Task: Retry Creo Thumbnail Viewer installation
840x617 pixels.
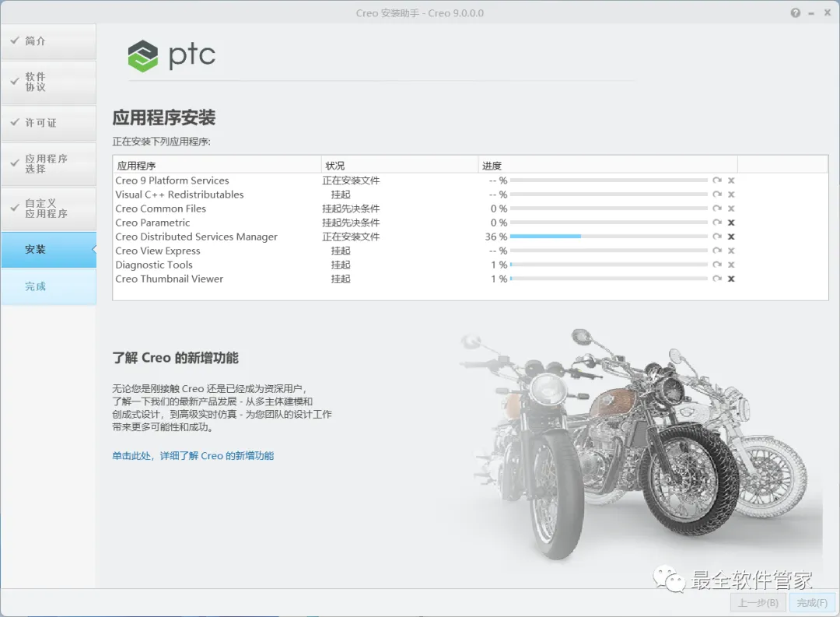Action: click(717, 279)
